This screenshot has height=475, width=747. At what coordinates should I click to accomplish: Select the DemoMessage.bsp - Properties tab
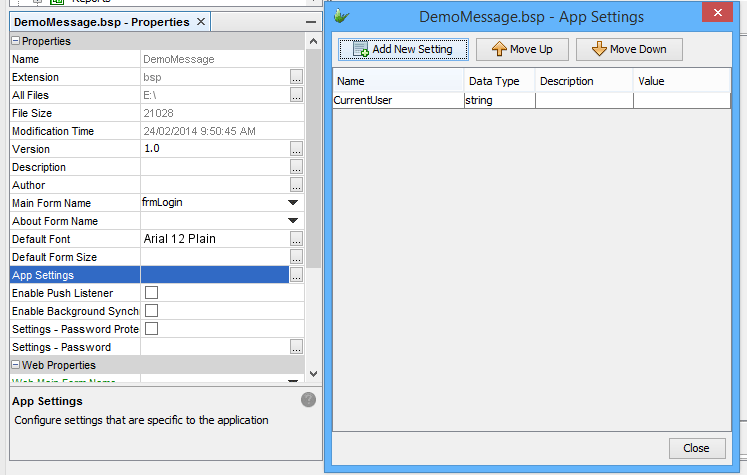101,22
